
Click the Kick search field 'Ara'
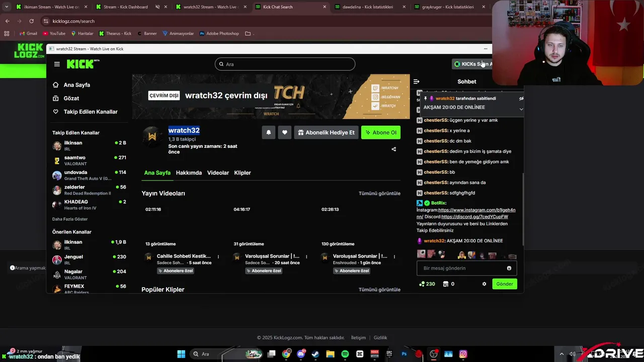pos(285,64)
